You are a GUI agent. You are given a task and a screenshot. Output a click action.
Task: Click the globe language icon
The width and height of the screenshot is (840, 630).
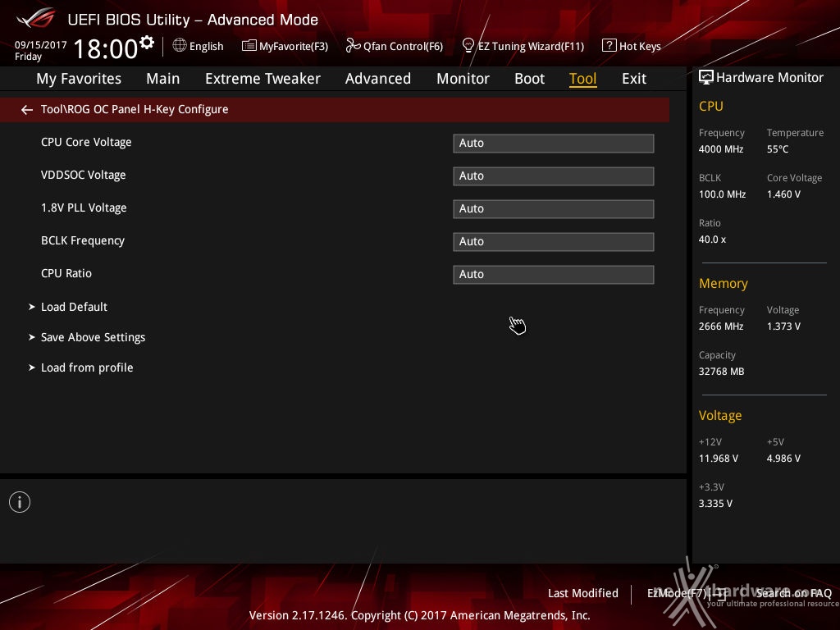click(180, 46)
